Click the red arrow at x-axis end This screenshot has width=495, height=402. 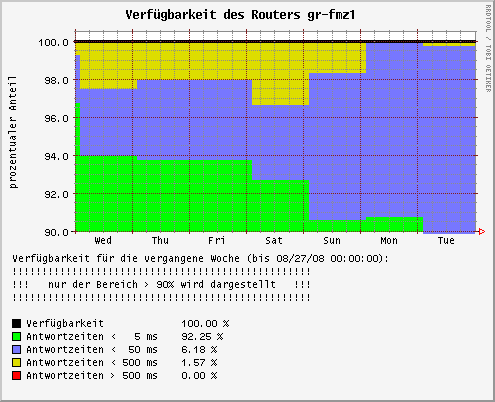[482, 231]
